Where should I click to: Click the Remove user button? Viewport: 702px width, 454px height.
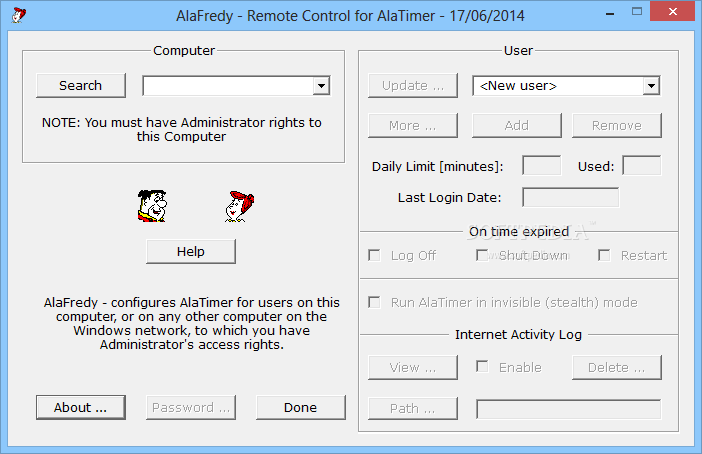tap(616, 125)
